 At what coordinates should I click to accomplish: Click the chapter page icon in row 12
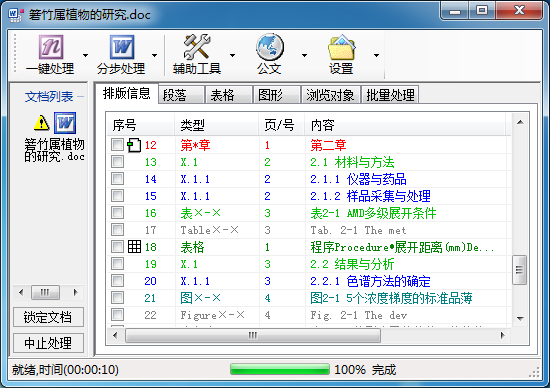(134, 145)
